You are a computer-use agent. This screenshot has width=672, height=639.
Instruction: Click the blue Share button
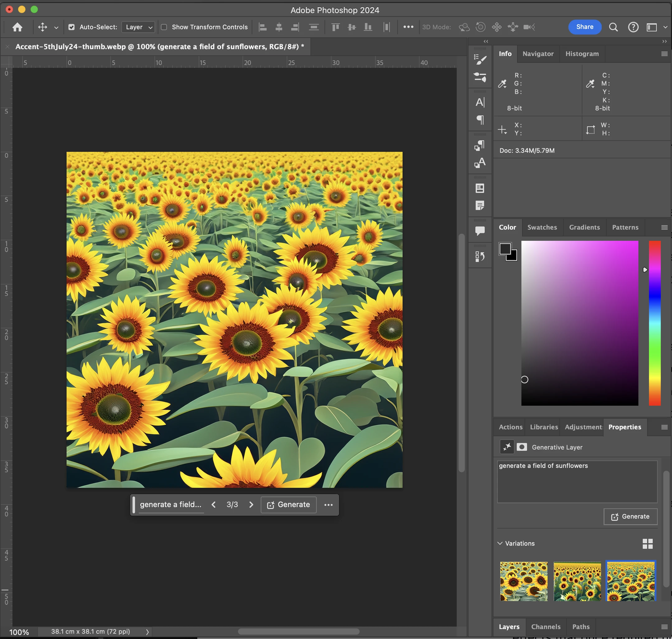click(x=585, y=27)
